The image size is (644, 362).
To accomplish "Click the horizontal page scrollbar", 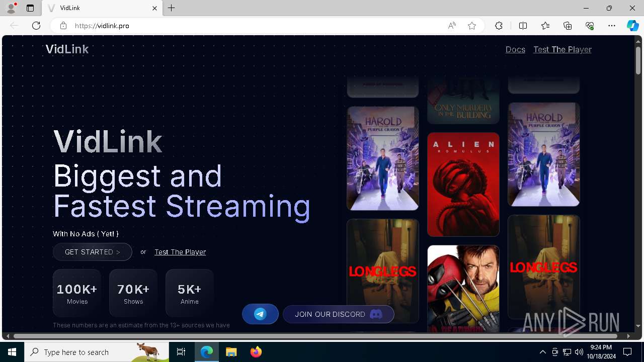I will coord(315,336).
